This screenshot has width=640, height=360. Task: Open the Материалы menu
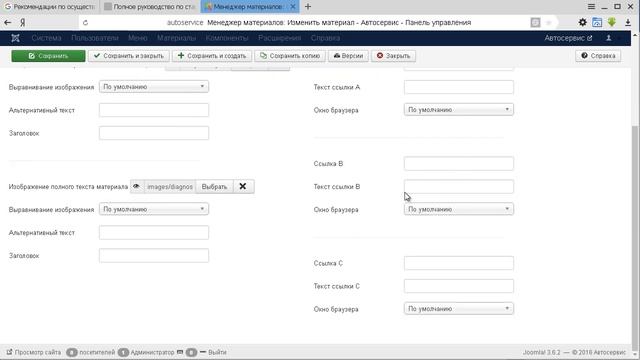tap(176, 38)
